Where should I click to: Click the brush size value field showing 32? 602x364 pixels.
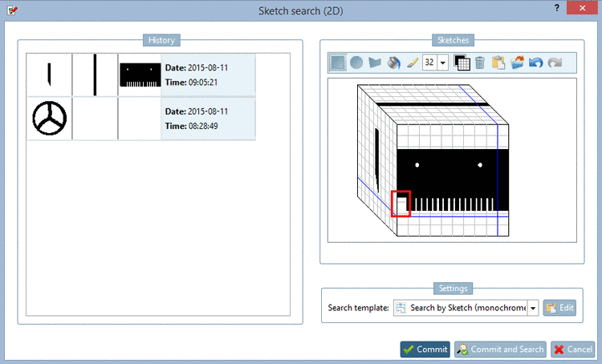[x=430, y=63]
